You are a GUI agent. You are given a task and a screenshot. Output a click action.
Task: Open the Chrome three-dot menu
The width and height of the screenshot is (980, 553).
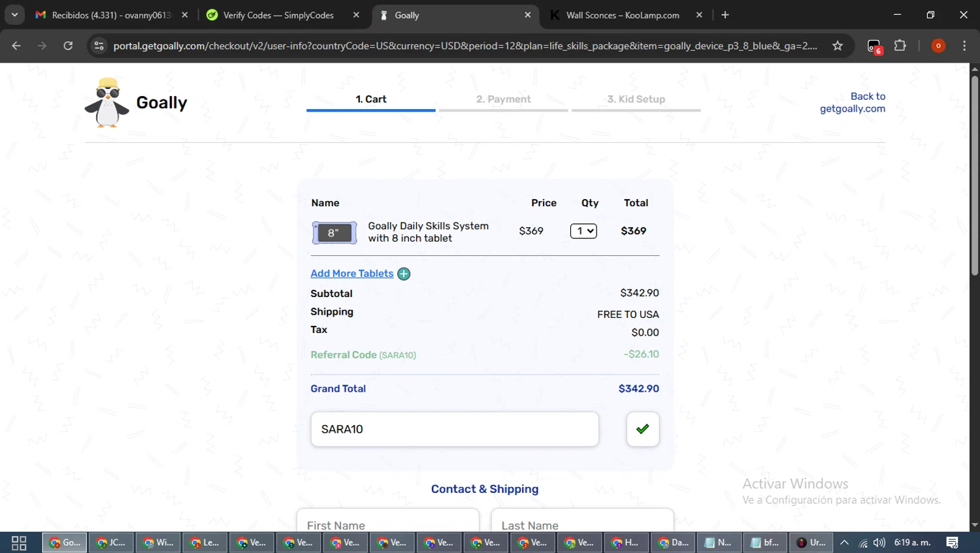pyautogui.click(x=964, y=46)
